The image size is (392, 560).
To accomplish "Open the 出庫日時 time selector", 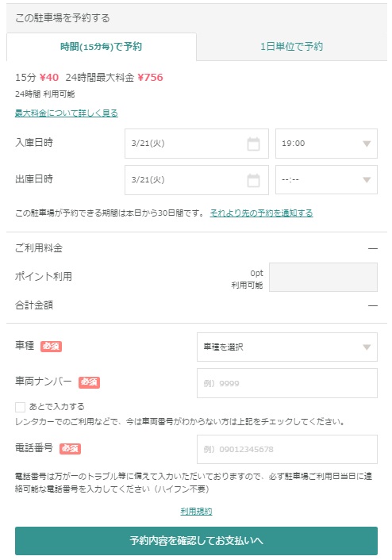I will (x=326, y=180).
